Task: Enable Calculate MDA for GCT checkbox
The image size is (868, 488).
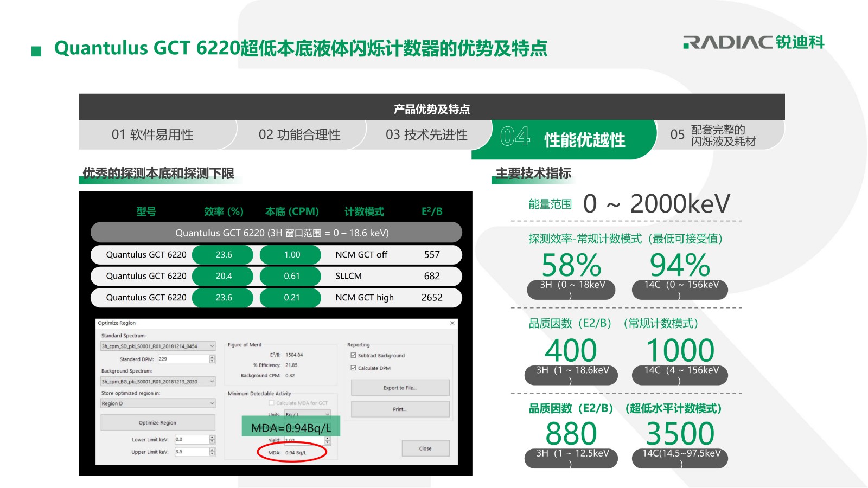Action: 272,403
